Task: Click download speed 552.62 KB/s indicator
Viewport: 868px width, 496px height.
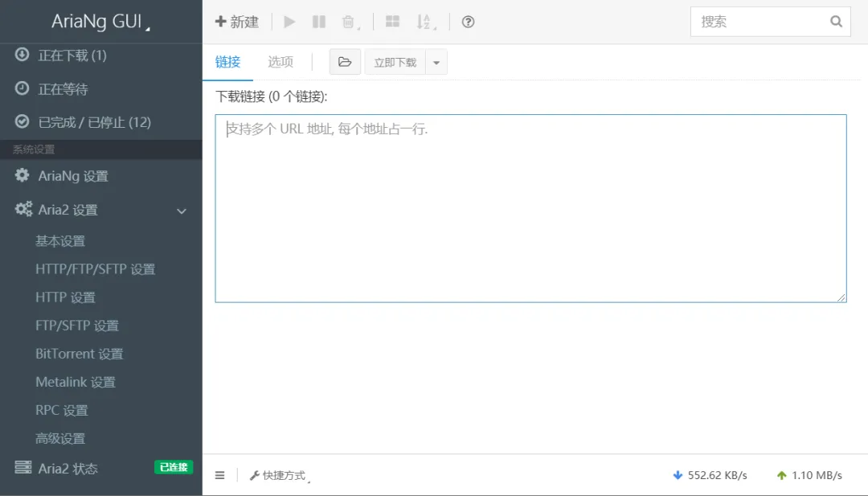Action: [x=710, y=476]
